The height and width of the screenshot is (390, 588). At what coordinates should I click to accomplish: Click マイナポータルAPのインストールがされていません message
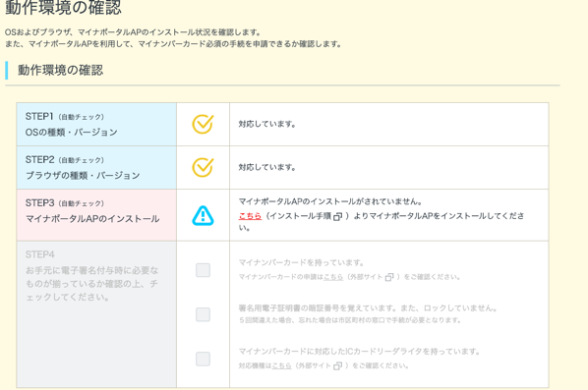(330, 201)
